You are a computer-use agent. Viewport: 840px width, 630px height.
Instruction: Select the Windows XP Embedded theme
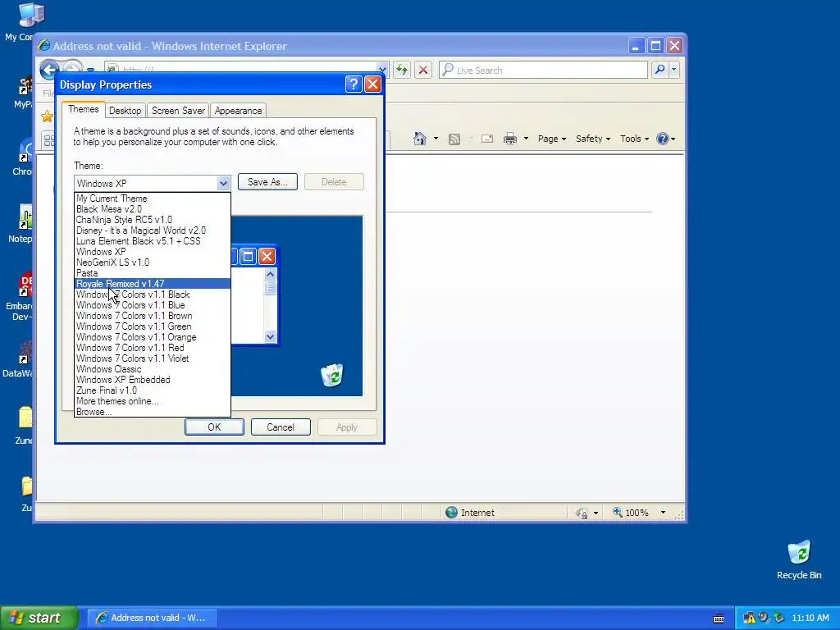pyautogui.click(x=152, y=380)
